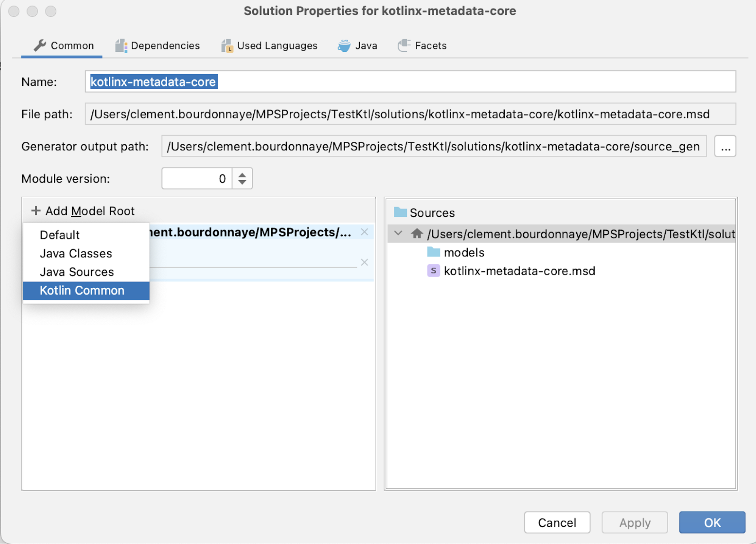The height and width of the screenshot is (544, 756).
Task: Click inside the Name input field
Action: point(283,82)
